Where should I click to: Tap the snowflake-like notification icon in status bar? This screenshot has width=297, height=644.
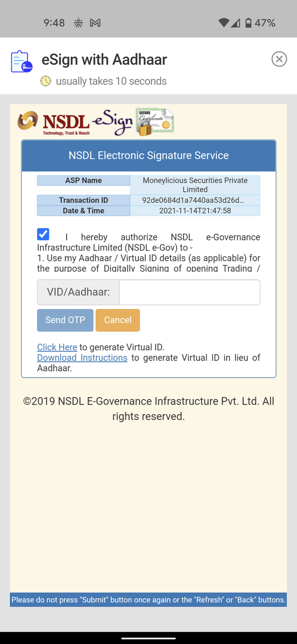coord(78,23)
